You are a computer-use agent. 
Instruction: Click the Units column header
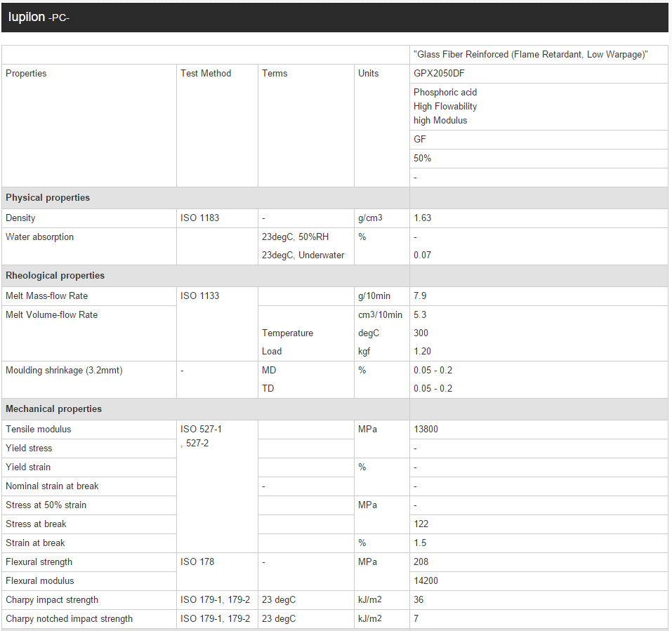(369, 73)
